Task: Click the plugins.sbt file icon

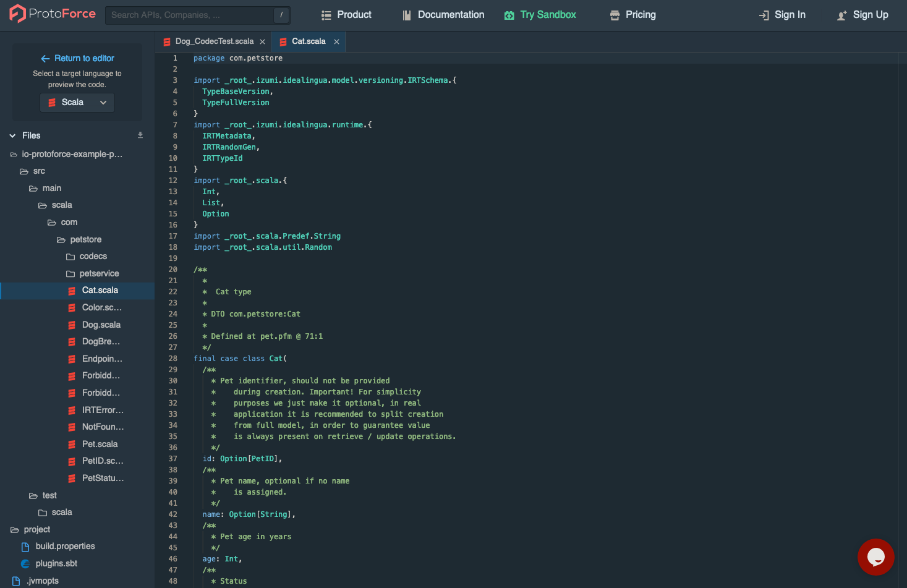Action: [x=25, y=563]
